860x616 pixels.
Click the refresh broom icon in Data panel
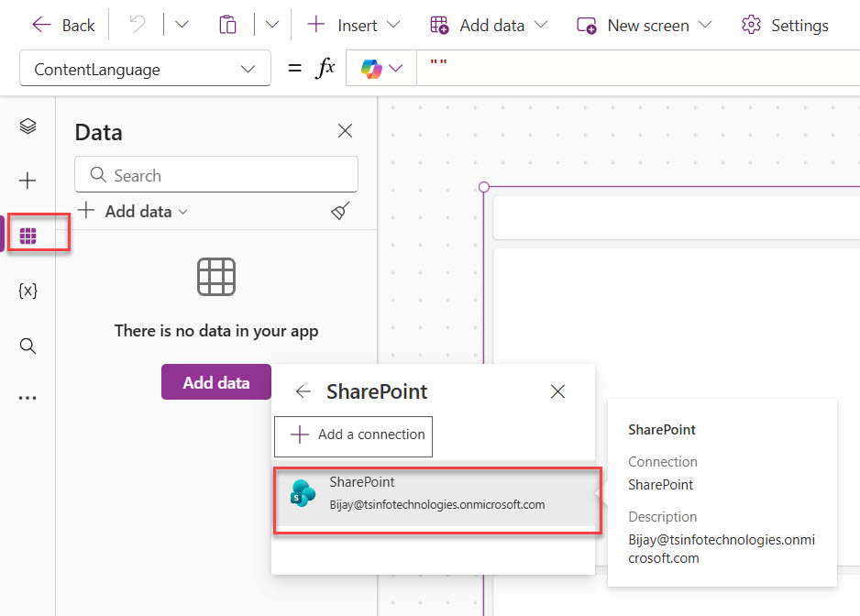pyautogui.click(x=340, y=211)
